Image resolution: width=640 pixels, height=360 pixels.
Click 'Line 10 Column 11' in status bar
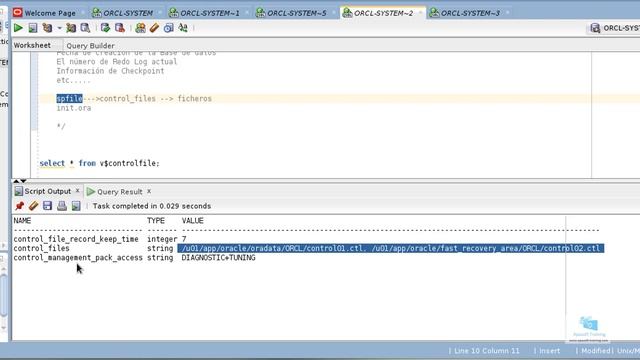[487, 351]
